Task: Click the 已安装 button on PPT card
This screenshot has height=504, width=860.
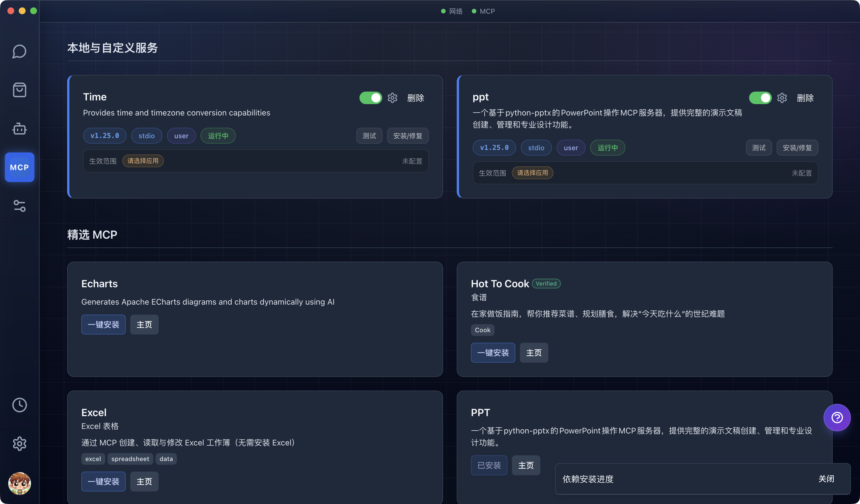Action: 489,465
